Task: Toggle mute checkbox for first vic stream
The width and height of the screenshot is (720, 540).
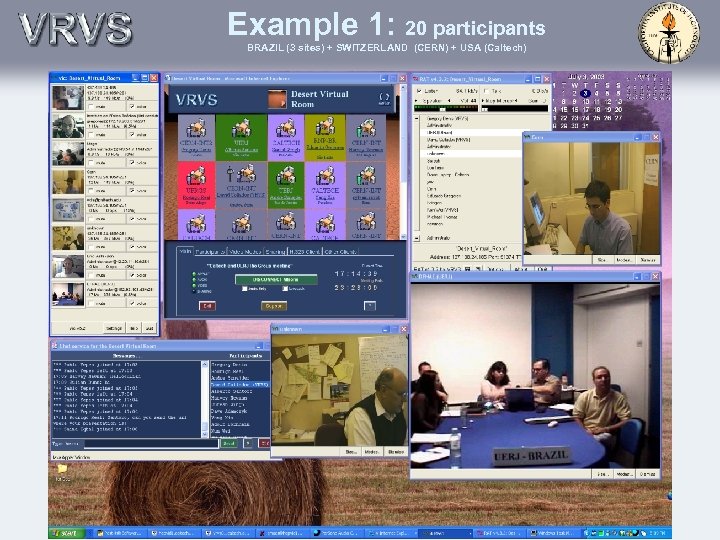Action: (x=91, y=107)
